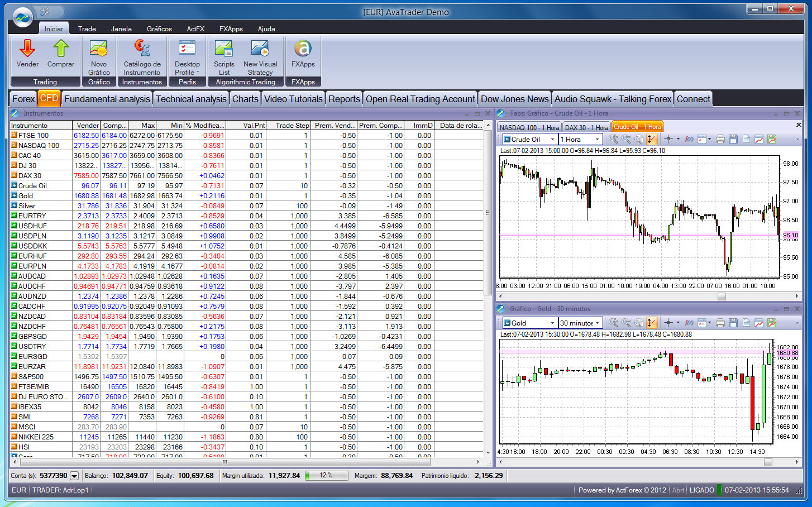
Task: Select the NIKKEI 225 instrument row
Action: point(246,437)
